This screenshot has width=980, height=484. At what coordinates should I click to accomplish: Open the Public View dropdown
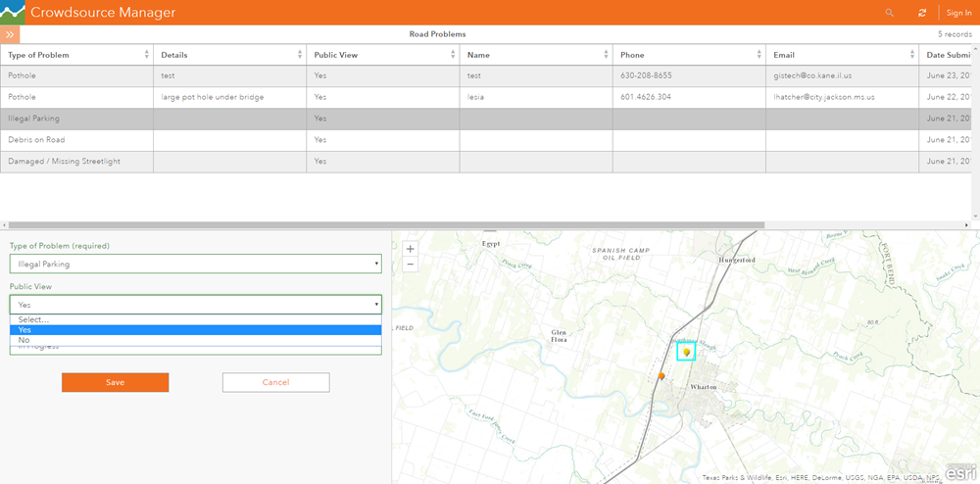(x=196, y=304)
